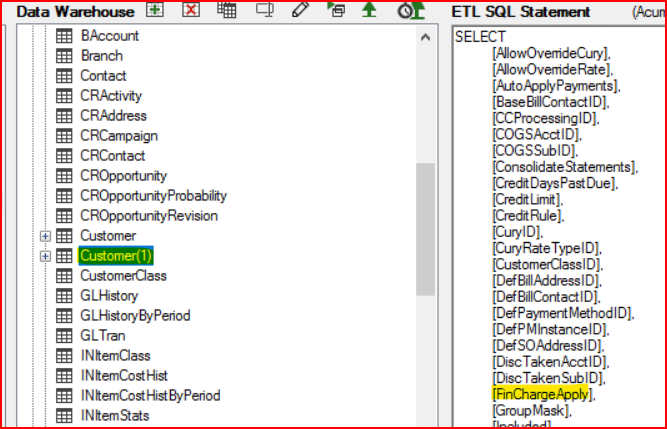Click the highlighted [FinChargeApply] column text
This screenshot has height=429, width=667.
click(540, 395)
